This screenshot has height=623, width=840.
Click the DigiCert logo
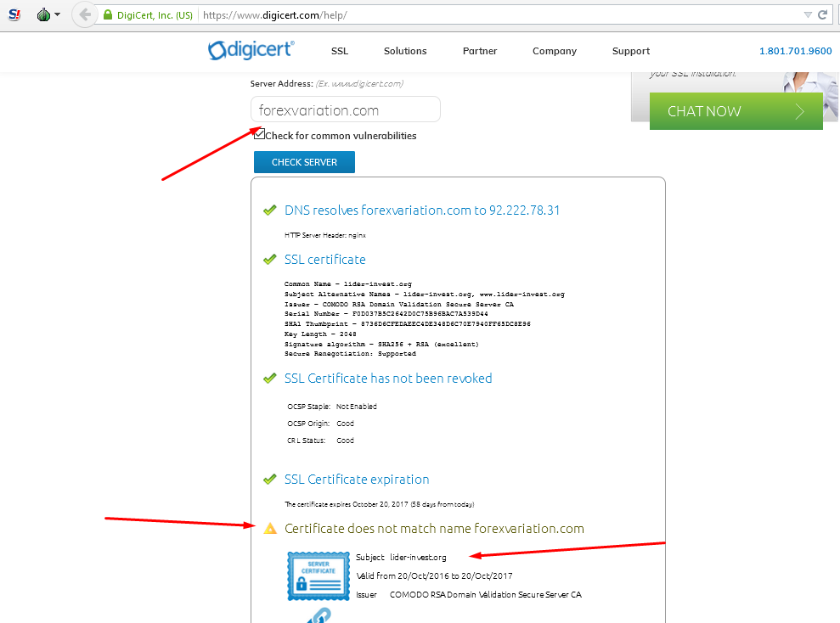(x=251, y=50)
